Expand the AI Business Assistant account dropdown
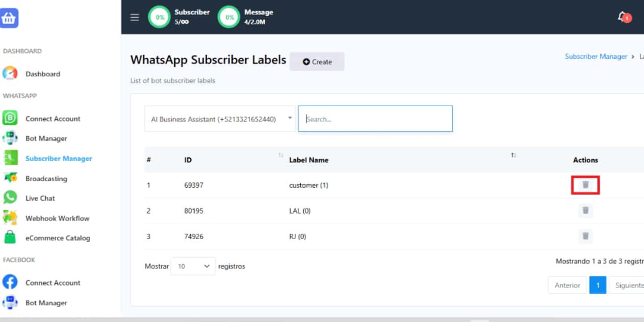This screenshot has width=644, height=322. 220,119
